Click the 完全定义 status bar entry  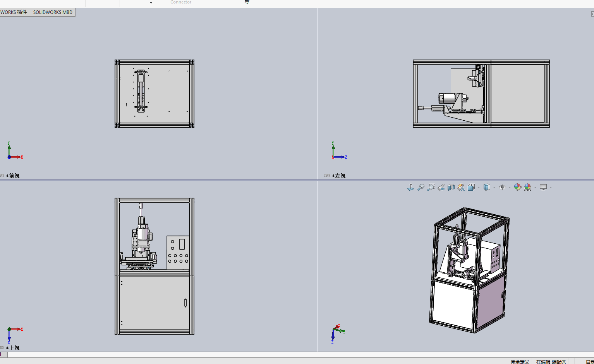coord(520,362)
